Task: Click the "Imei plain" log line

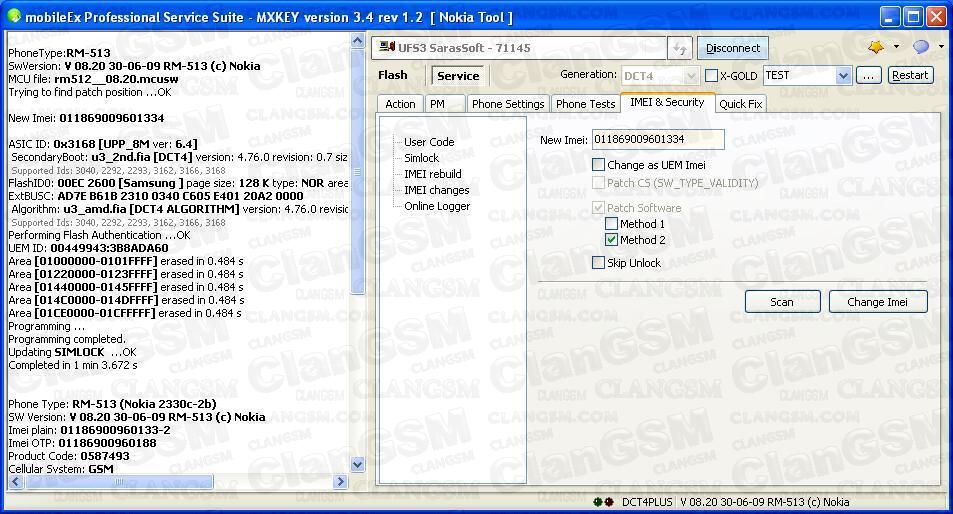Action: (x=89, y=430)
